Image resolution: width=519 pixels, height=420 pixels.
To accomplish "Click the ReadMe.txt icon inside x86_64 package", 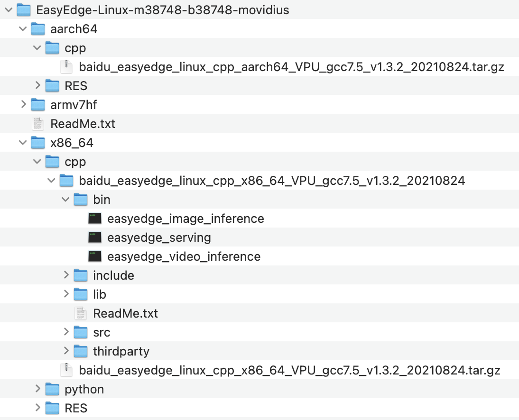I will point(81,313).
